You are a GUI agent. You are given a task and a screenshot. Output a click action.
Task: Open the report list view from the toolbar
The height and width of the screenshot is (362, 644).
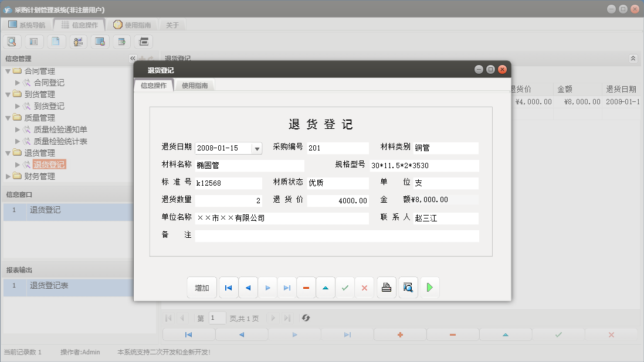pos(34,41)
